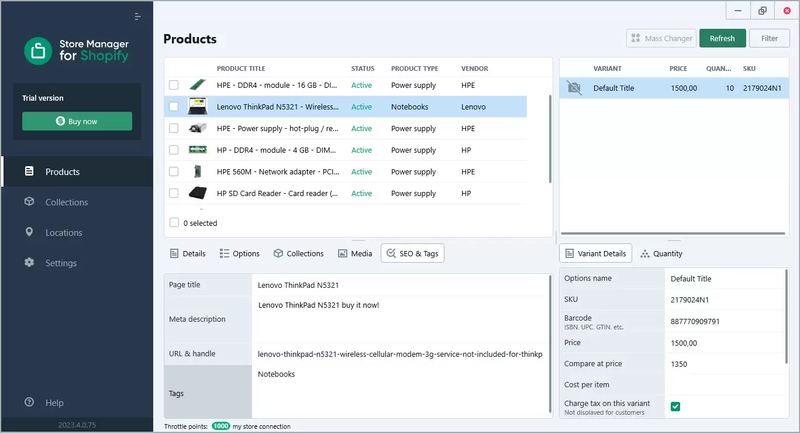Edit the Meta description field
The image size is (800, 433).
401,319
